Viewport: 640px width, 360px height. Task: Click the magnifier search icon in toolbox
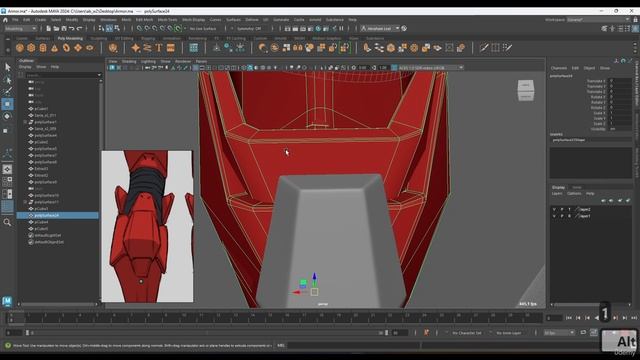(x=7, y=222)
